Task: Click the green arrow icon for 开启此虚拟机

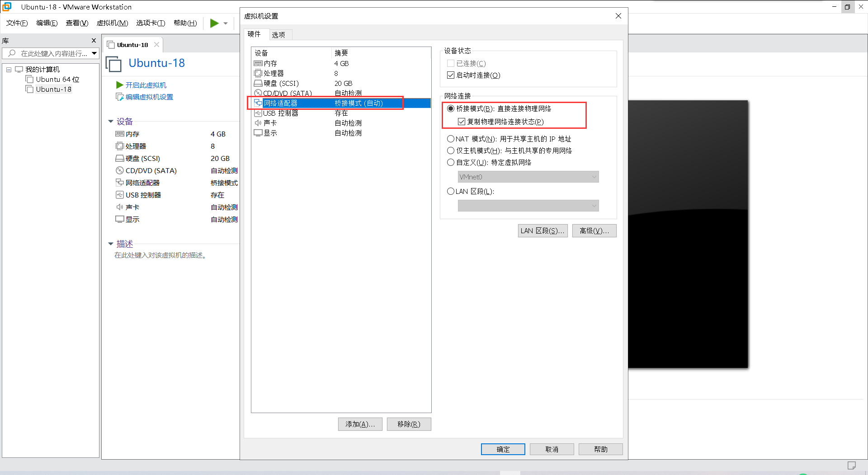Action: click(x=119, y=85)
